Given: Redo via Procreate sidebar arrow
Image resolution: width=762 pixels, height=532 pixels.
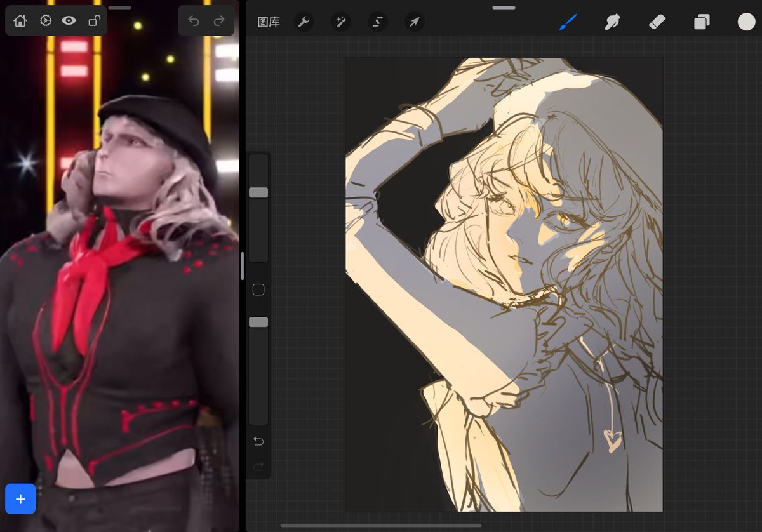Looking at the screenshot, I should point(258,467).
